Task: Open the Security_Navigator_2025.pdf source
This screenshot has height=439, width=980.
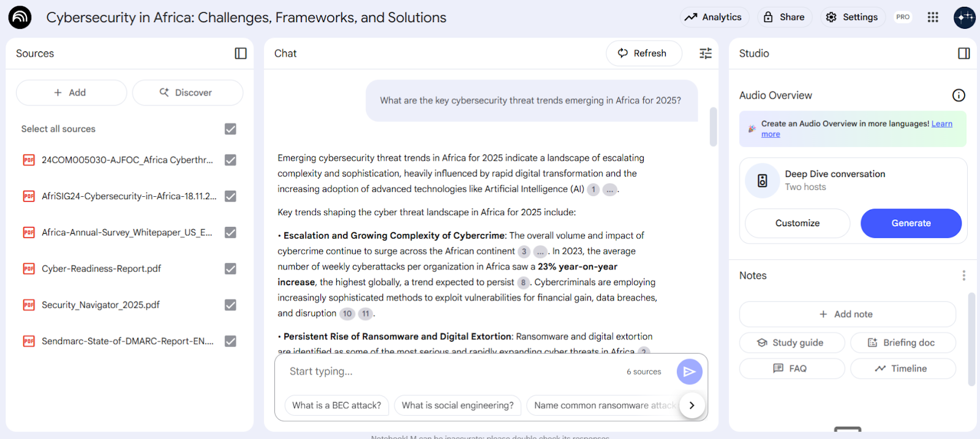Action: click(100, 305)
